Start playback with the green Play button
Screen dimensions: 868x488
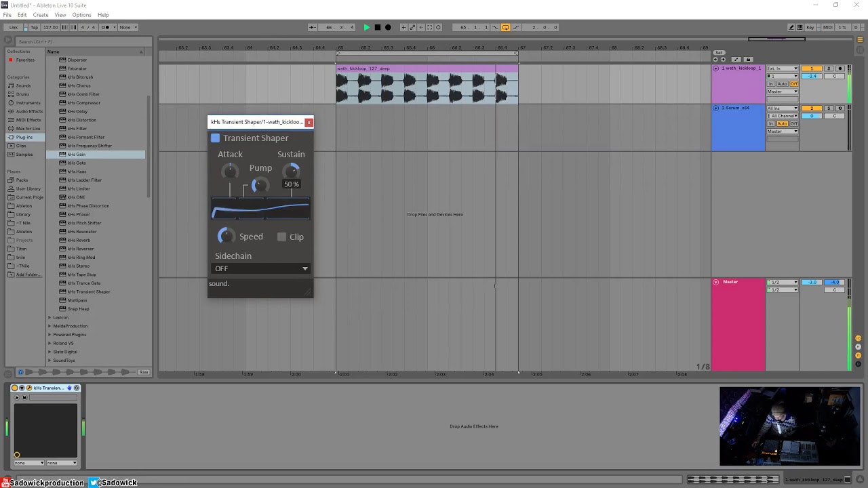367,27
